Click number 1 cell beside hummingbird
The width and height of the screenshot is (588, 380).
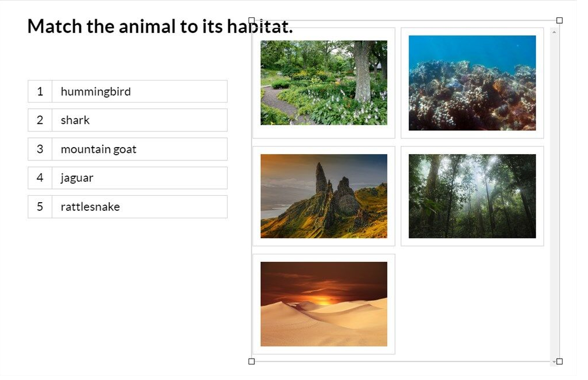click(x=40, y=92)
